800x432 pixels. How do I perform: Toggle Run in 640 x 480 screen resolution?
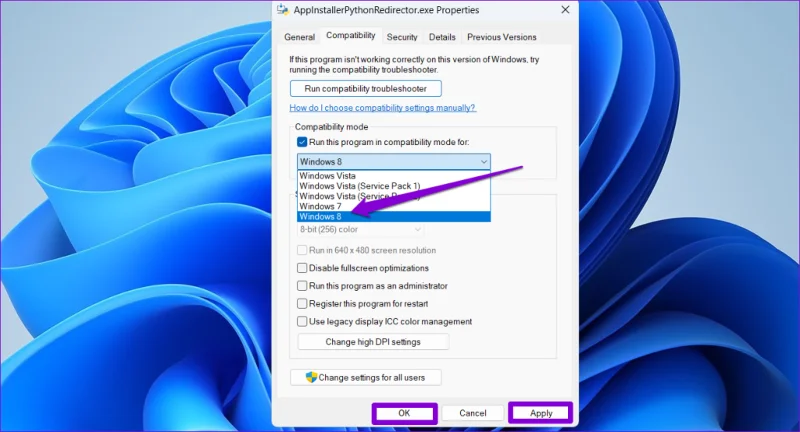[x=302, y=250]
